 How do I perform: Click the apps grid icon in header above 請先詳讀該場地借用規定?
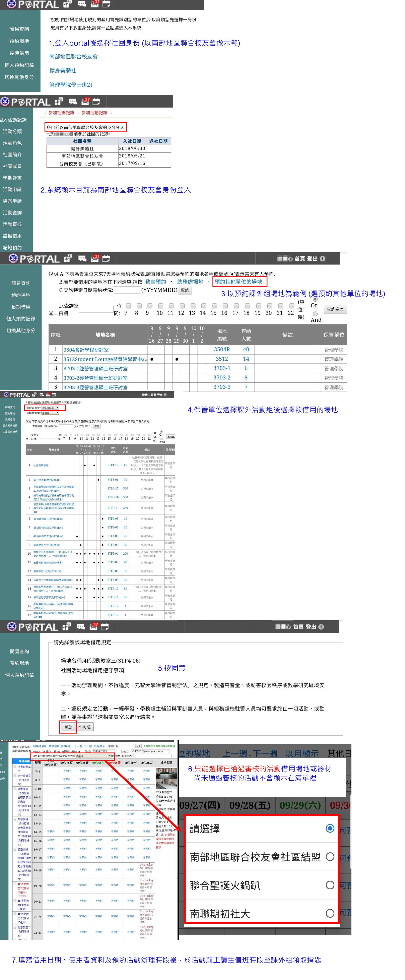point(67,626)
